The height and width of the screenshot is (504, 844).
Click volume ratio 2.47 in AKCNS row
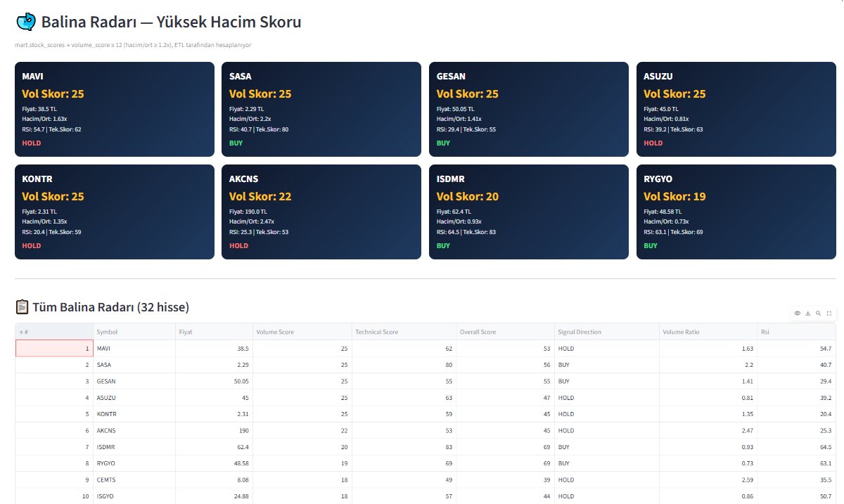click(708, 430)
